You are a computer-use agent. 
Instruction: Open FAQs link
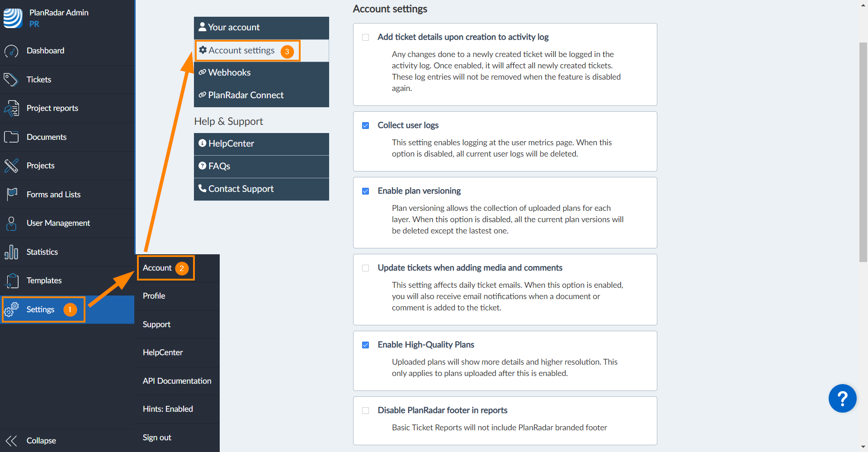[x=261, y=167]
